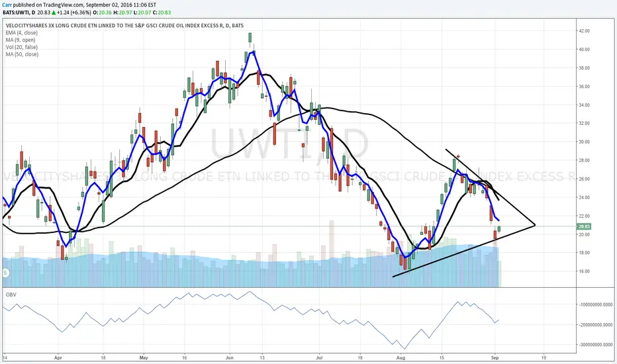Click the C:20.83 close price value
Image resolution: width=617 pixels, height=364 pixels.
point(161,13)
